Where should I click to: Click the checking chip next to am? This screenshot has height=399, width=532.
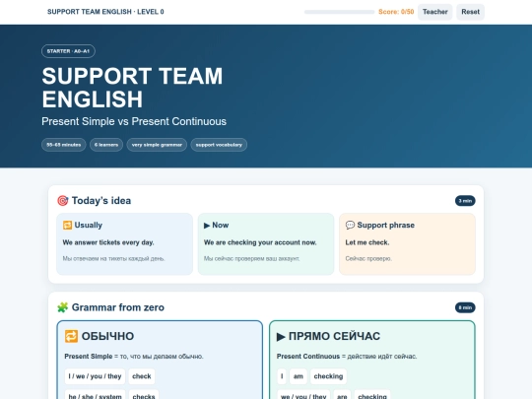coord(328,376)
